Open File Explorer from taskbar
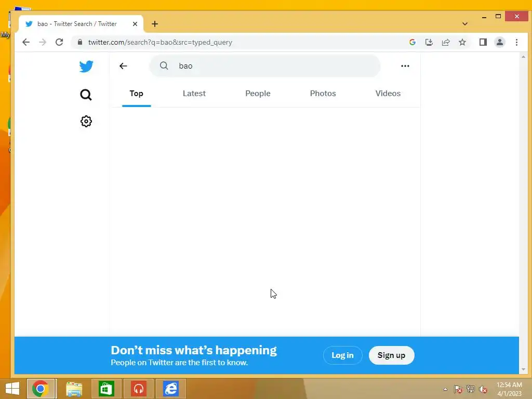 [x=74, y=389]
